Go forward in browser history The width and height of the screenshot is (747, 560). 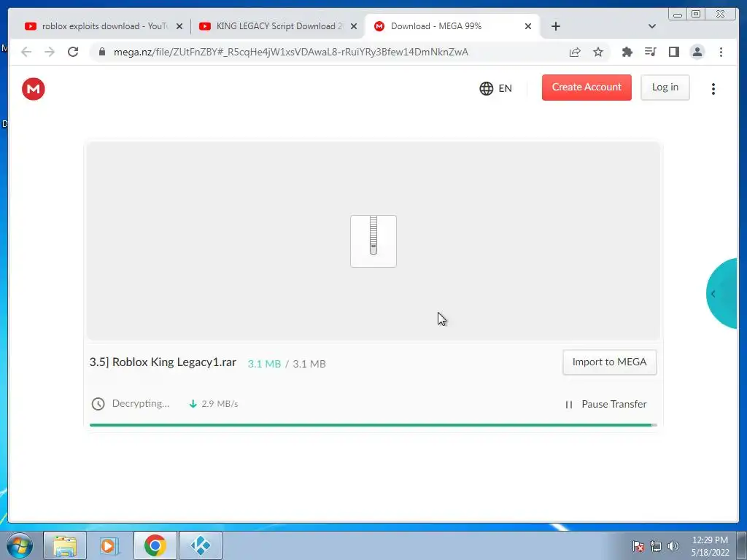click(50, 52)
